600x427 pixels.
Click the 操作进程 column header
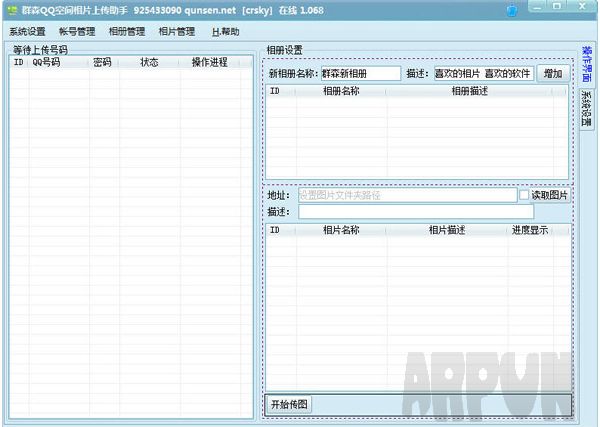point(210,62)
